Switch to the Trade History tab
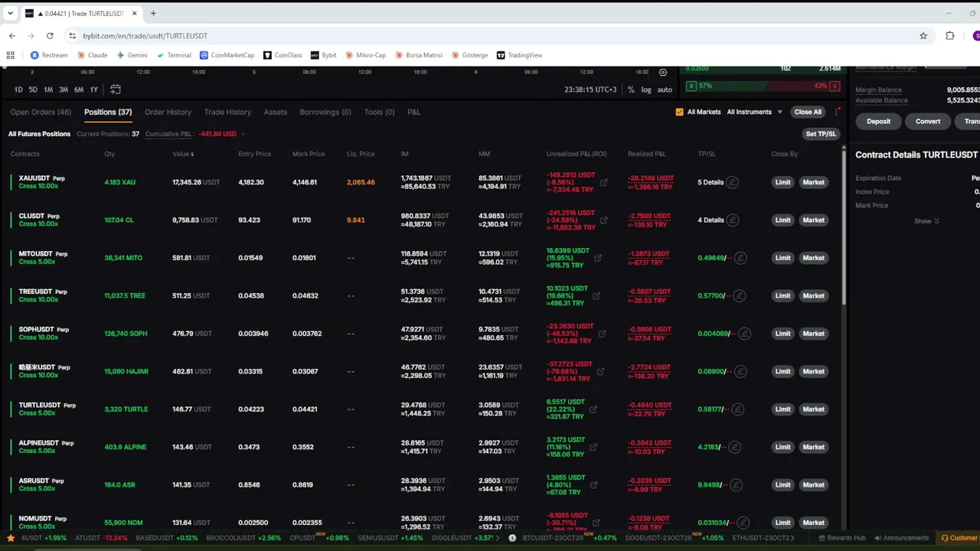The width and height of the screenshot is (980, 551). [227, 112]
